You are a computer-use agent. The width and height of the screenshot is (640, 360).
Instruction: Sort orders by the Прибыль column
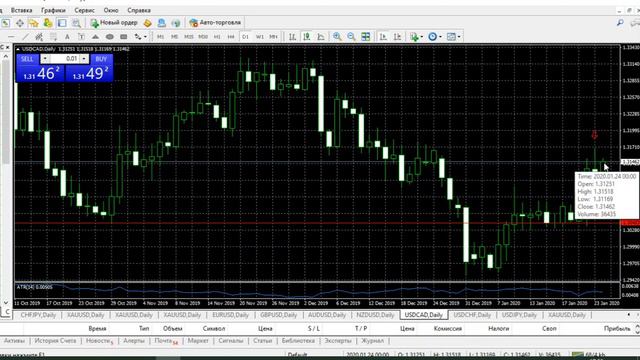[x=617, y=328]
